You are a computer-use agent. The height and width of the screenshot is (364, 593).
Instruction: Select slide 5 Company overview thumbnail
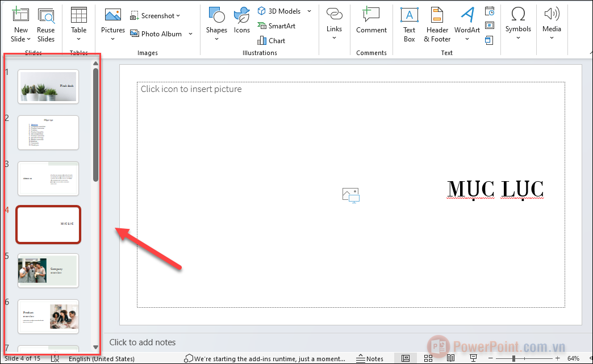tap(48, 271)
